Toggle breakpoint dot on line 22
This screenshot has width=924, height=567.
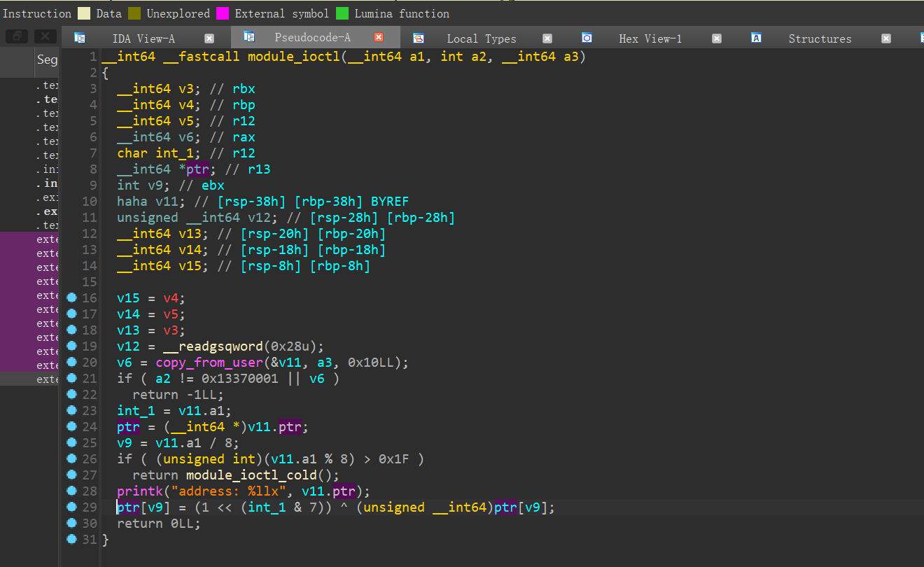coord(71,394)
